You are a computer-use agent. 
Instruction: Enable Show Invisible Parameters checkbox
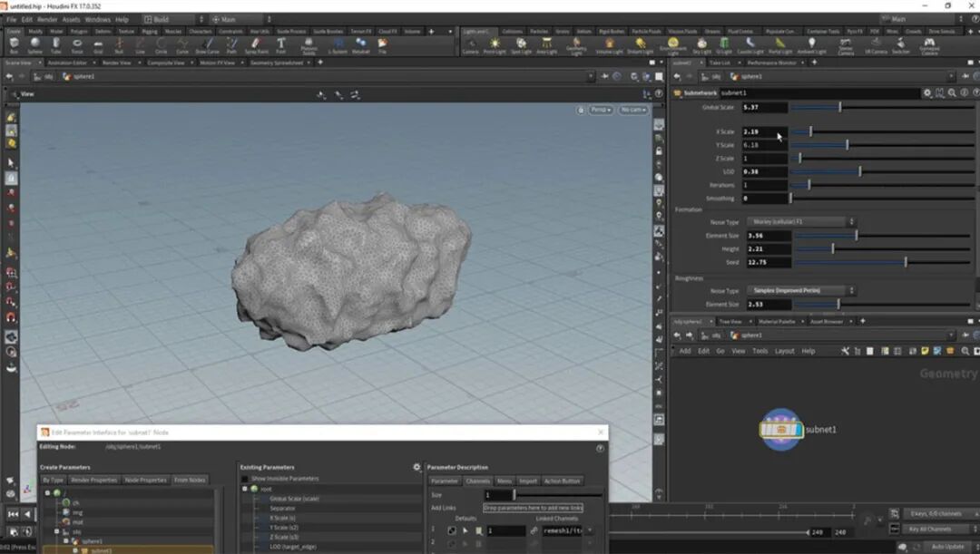(x=245, y=479)
